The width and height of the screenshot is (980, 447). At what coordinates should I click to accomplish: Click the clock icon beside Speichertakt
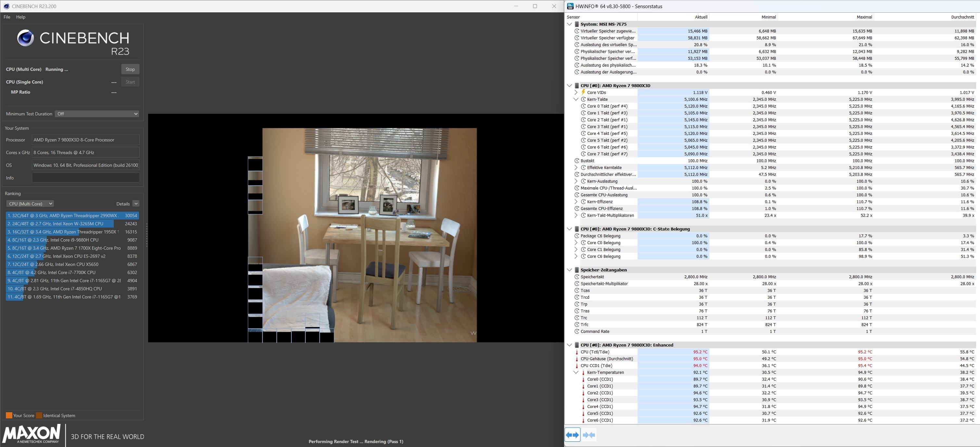[577, 277]
